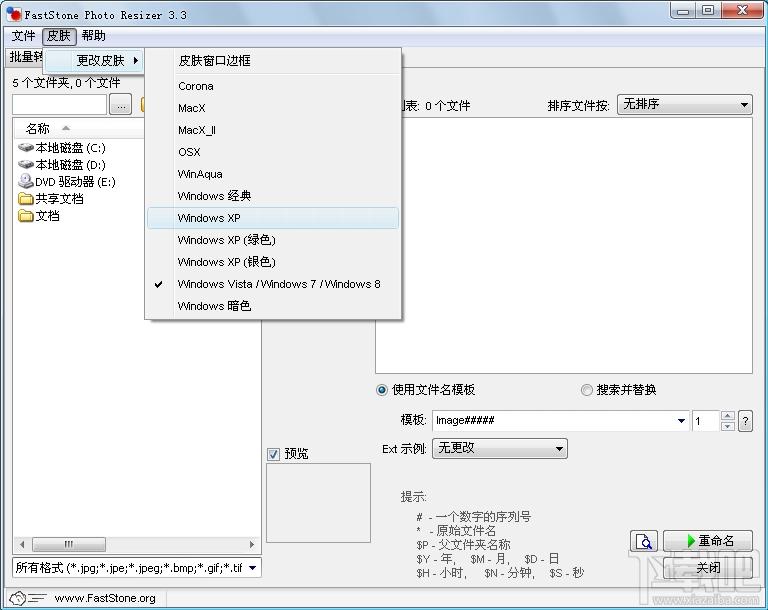
Task: Select 搜索并替换 radio button
Action: 586,390
